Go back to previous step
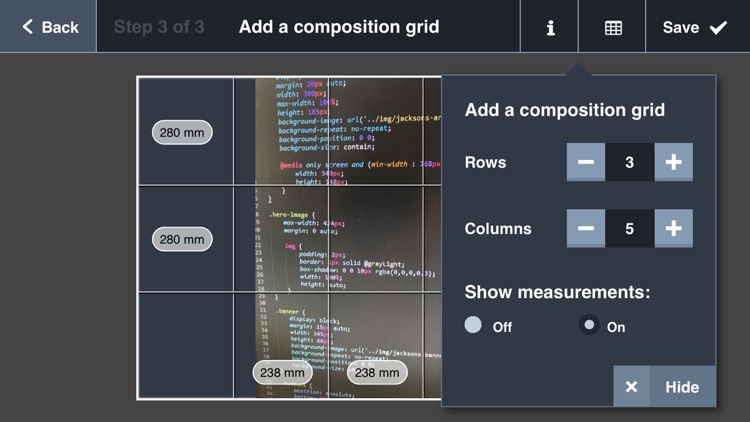The width and height of the screenshot is (750, 422). (49, 27)
